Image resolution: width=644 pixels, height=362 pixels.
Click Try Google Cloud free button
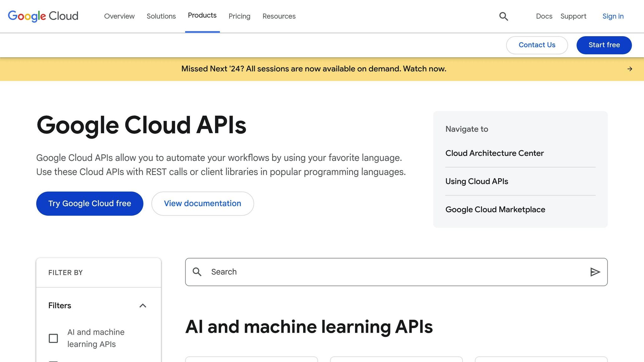(90, 204)
